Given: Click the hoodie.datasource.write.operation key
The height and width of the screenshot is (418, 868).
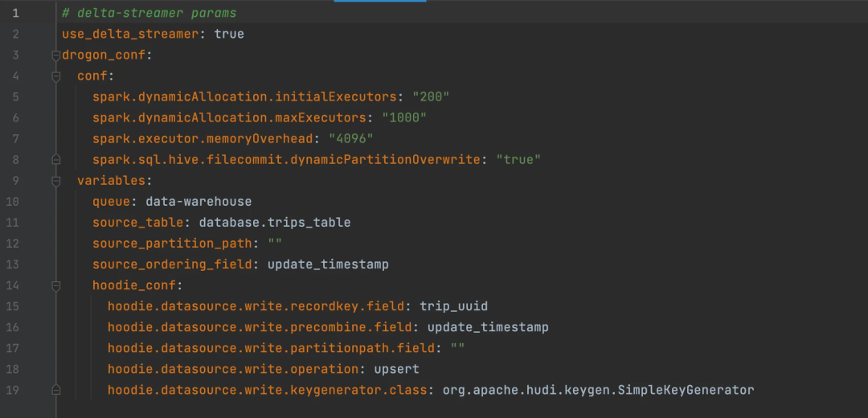Looking at the screenshot, I should [x=233, y=369].
